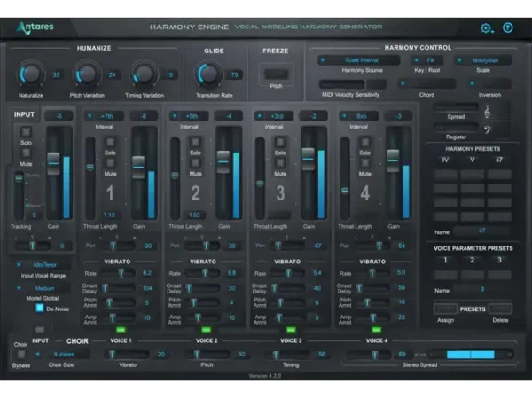The height and width of the screenshot is (399, 532).
Task: Open the settings gear menu
Action: 486,28
